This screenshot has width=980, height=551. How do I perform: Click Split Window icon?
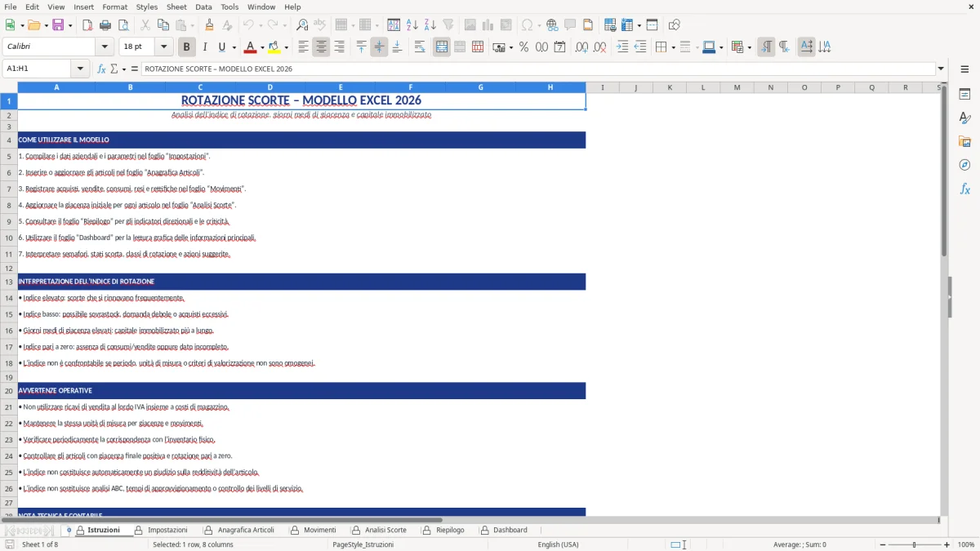pyautogui.click(x=652, y=25)
